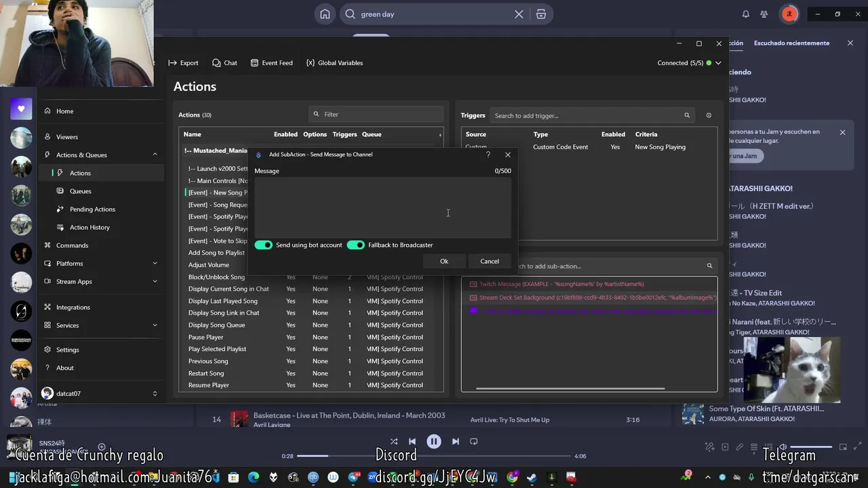The height and width of the screenshot is (488, 868).
Task: Open Steam from taskbar
Action: click(532, 477)
